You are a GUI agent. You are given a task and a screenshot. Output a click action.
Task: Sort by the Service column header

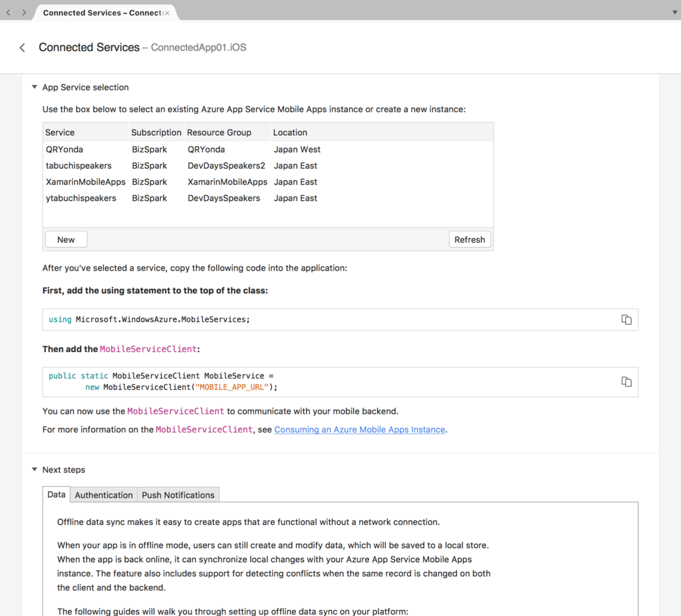coord(86,132)
